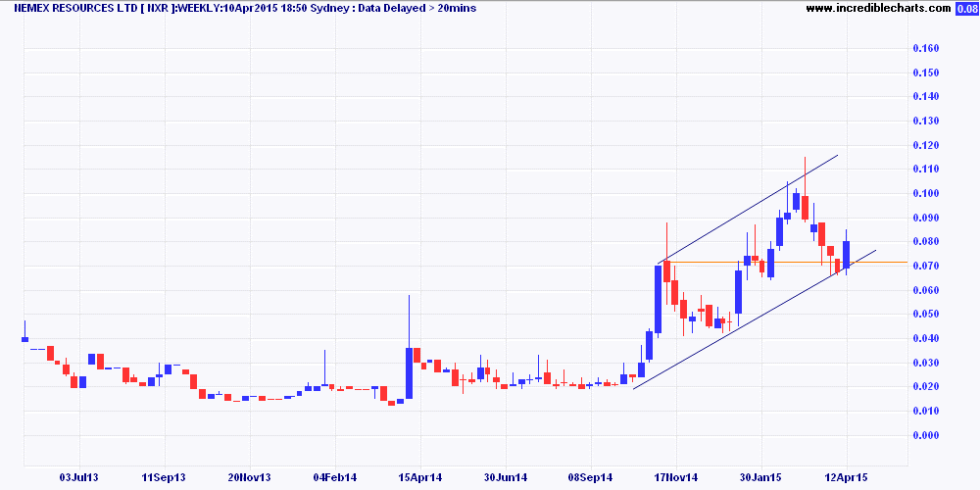980x490 pixels.
Task: Select the 0.060 price axis label
Action: (x=927, y=291)
